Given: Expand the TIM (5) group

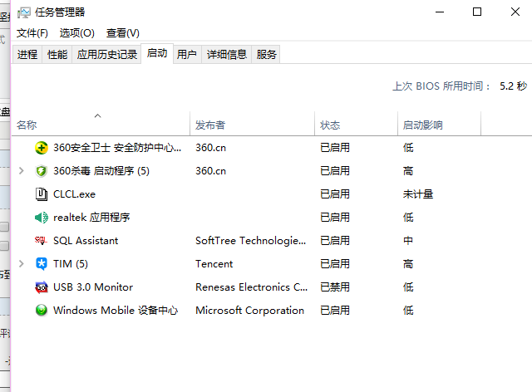Looking at the screenshot, I should point(21,263).
